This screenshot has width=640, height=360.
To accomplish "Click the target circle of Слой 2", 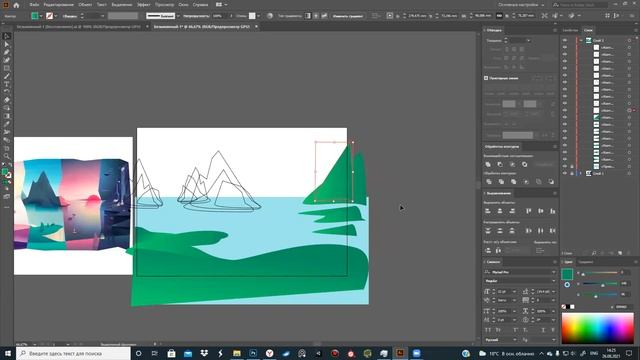I will click(629, 40).
